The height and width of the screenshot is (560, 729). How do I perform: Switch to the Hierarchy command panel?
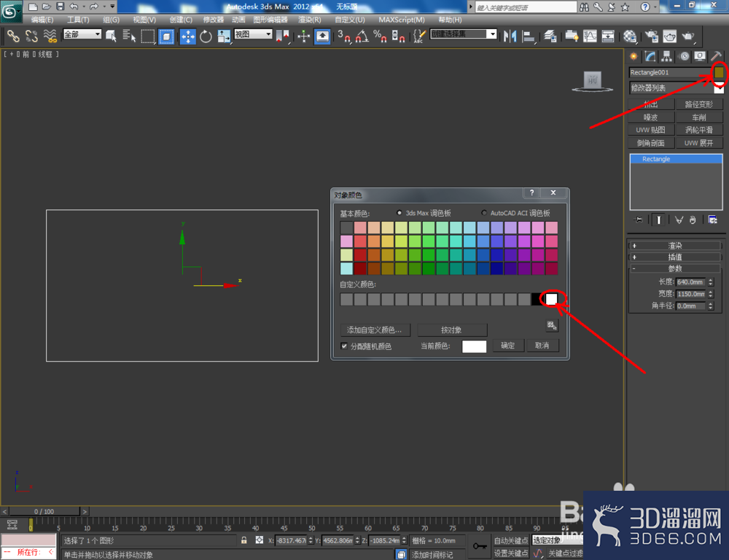(667, 57)
